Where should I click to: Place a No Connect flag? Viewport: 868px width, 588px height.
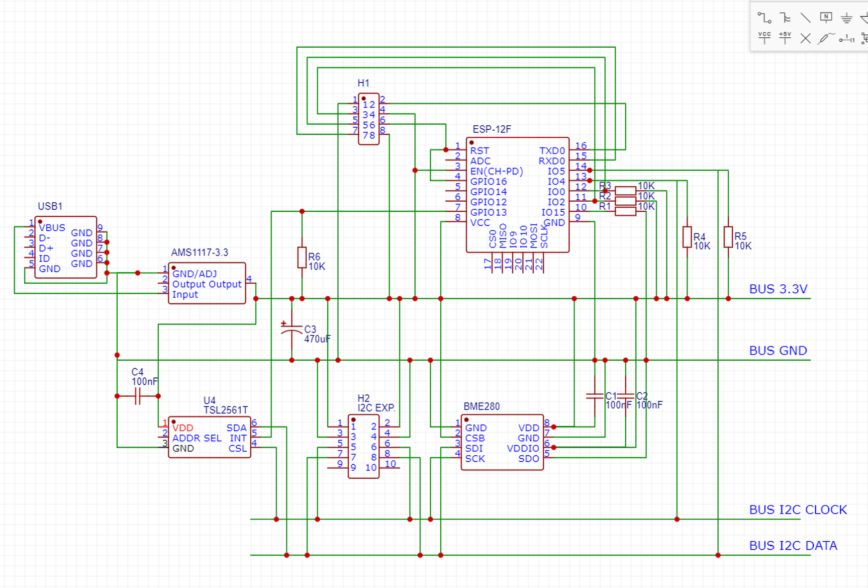point(805,38)
